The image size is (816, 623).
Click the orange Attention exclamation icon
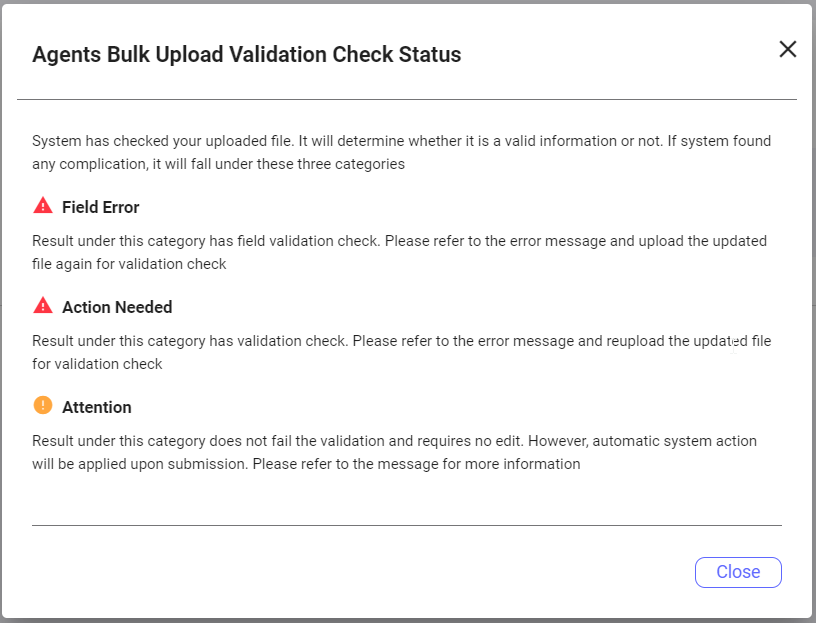pos(43,405)
